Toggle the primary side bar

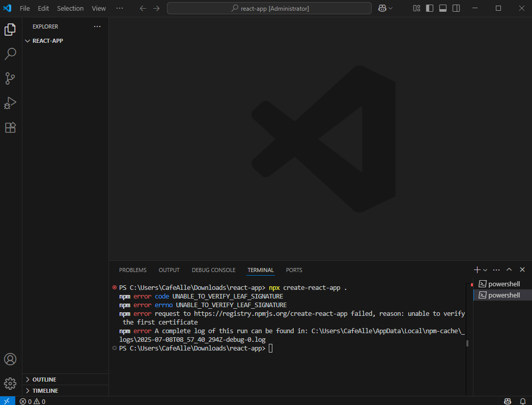click(430, 8)
